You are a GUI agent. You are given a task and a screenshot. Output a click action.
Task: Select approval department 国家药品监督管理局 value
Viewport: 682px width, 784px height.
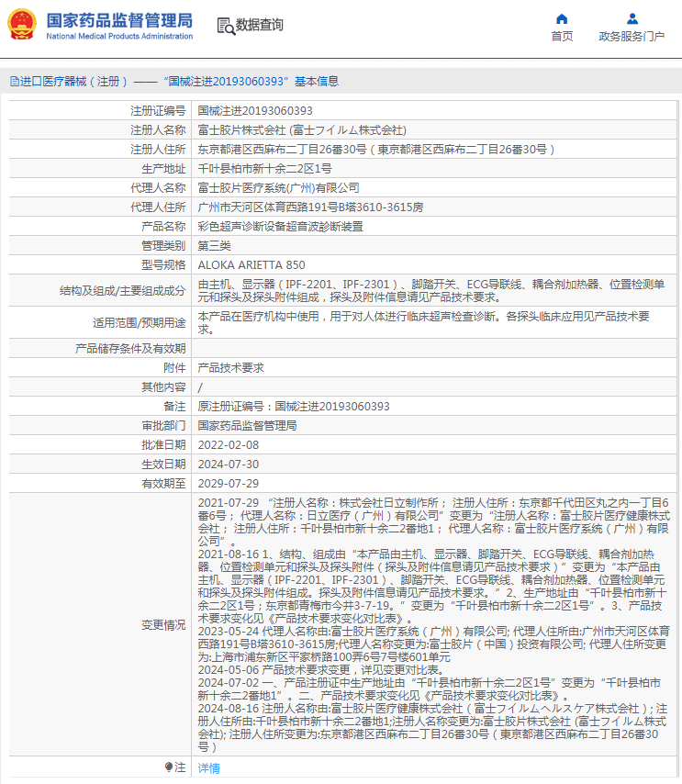point(248,425)
